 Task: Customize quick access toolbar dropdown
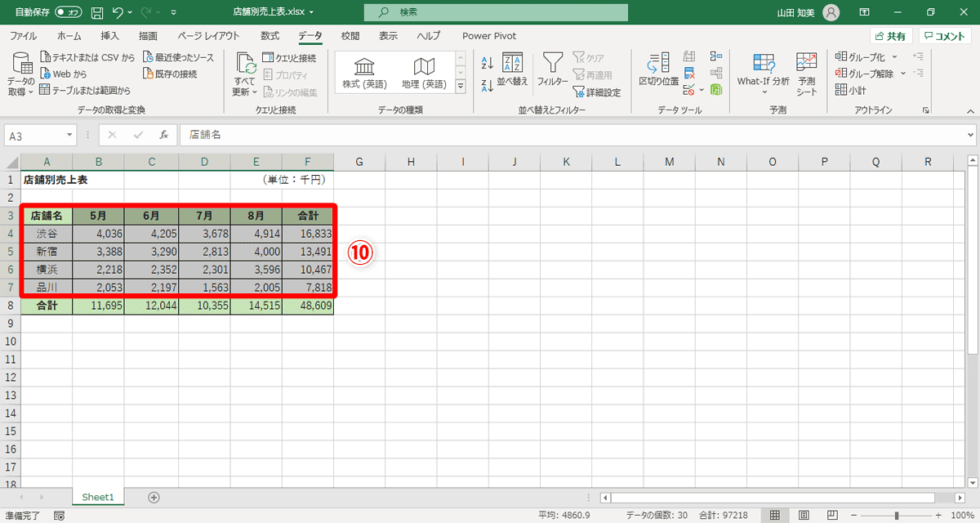pyautogui.click(x=174, y=12)
